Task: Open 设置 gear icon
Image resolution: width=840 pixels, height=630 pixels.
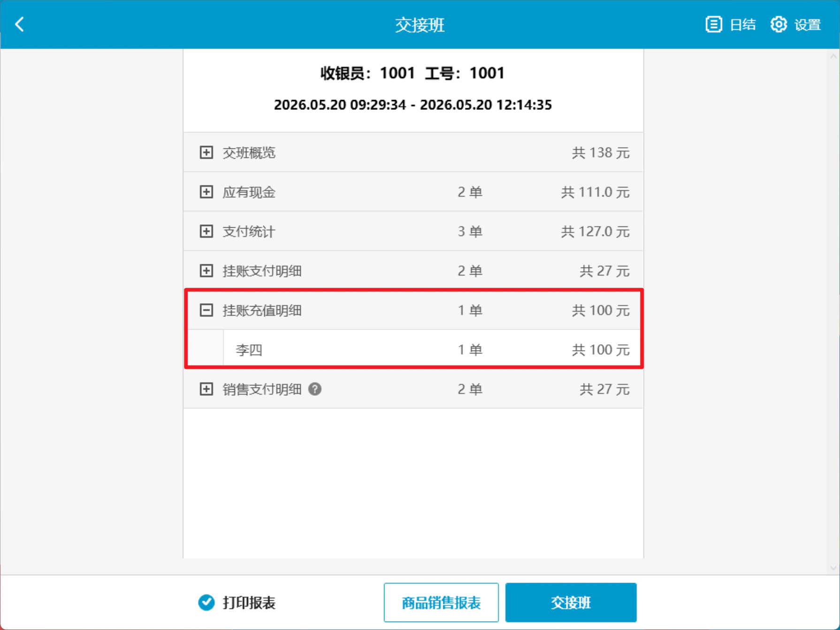Action: coord(779,24)
